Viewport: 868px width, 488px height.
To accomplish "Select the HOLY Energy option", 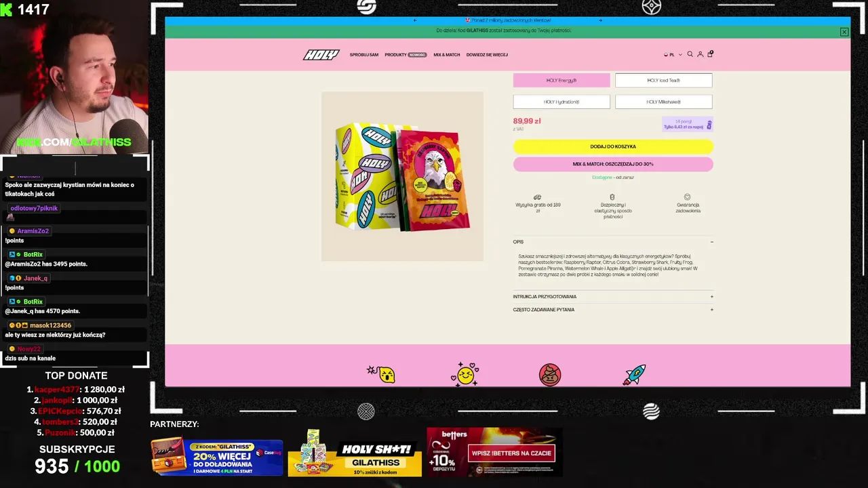I will [561, 80].
